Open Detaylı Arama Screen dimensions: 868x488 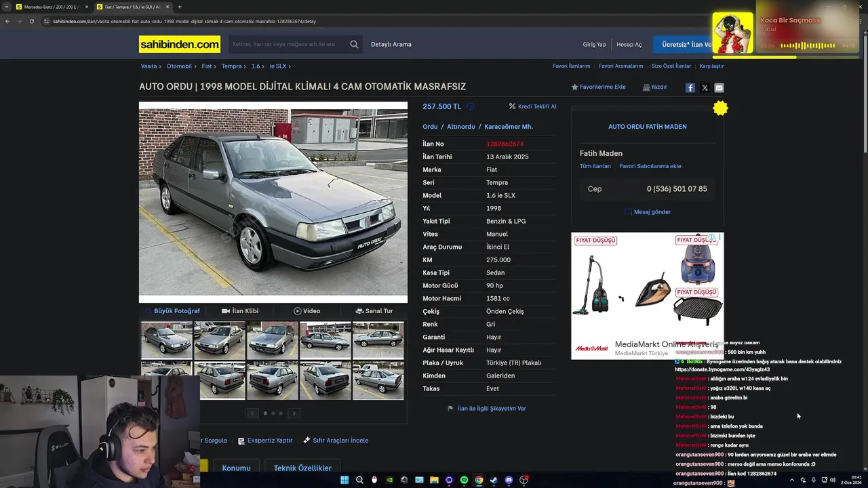391,44
